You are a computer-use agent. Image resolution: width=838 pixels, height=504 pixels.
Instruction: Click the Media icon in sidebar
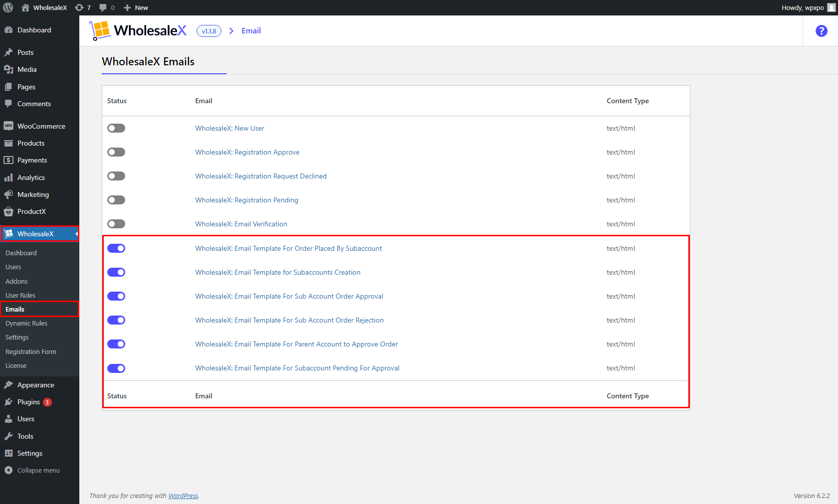click(x=8, y=69)
